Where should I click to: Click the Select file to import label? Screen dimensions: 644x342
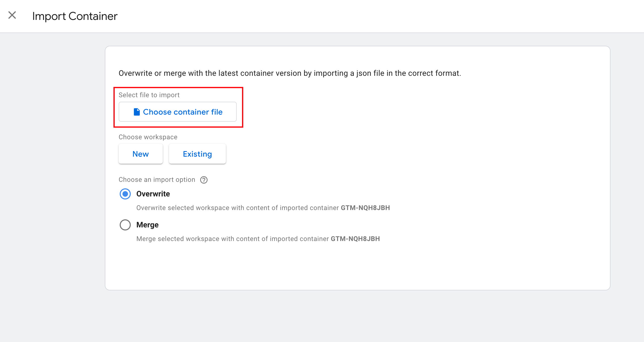pyautogui.click(x=149, y=95)
